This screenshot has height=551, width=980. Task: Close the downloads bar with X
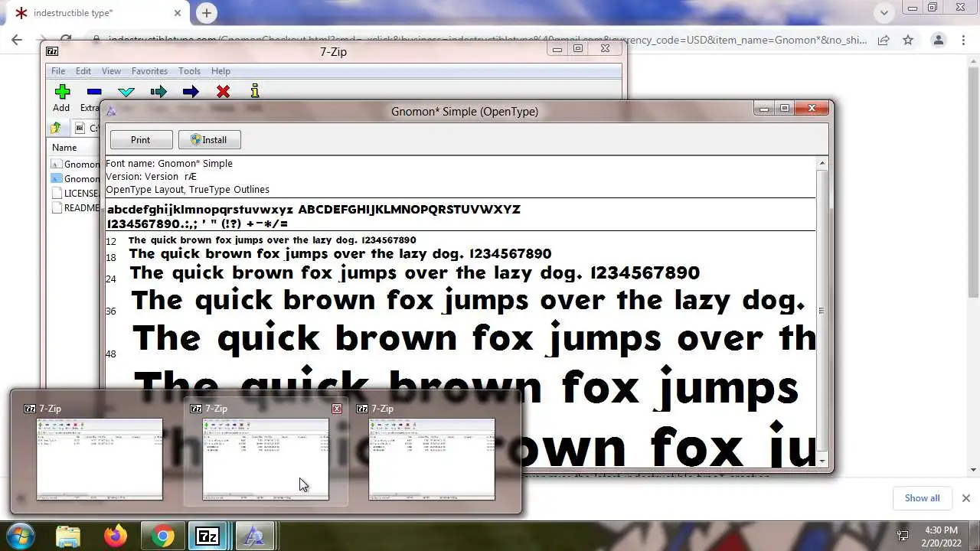click(965, 497)
